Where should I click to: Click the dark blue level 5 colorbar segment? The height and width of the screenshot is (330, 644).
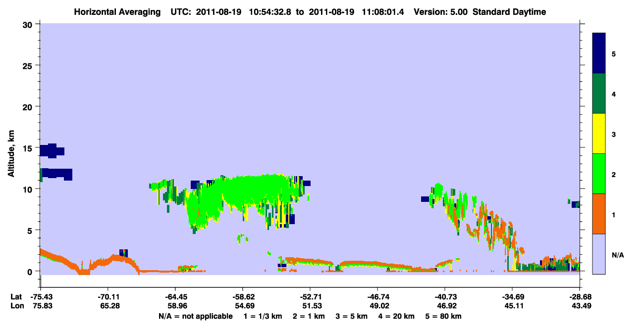pos(599,53)
